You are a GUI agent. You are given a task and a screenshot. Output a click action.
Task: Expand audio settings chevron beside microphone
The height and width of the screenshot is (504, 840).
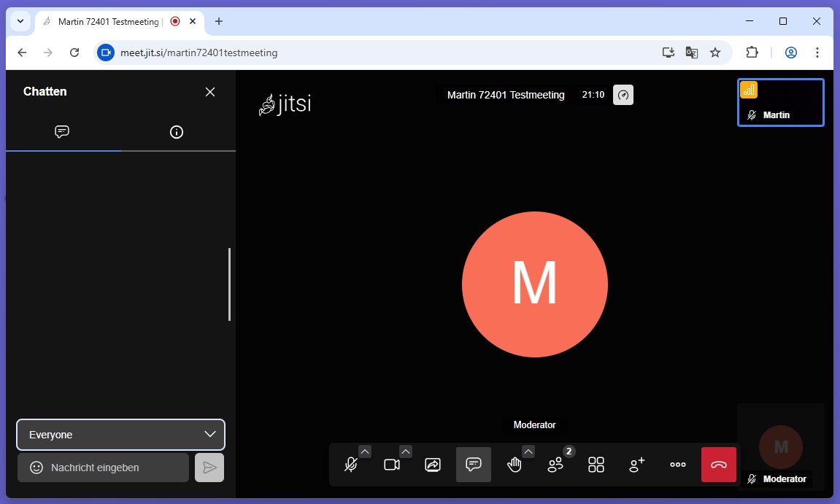coord(365,451)
